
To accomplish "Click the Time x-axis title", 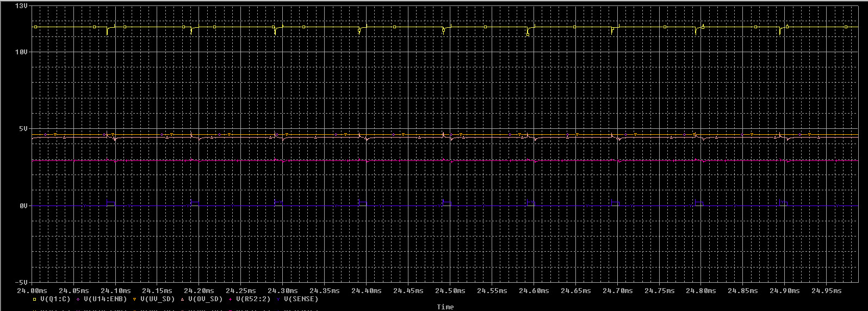I will point(445,307).
